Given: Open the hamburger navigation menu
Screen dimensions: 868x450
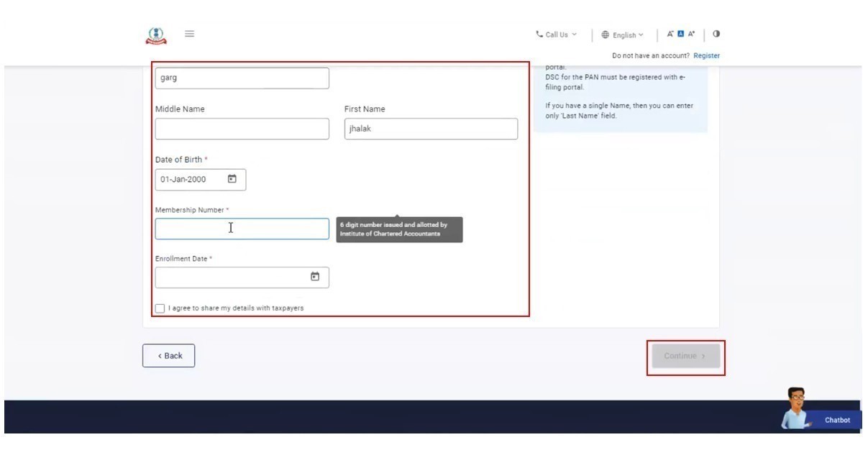Looking at the screenshot, I should (190, 34).
